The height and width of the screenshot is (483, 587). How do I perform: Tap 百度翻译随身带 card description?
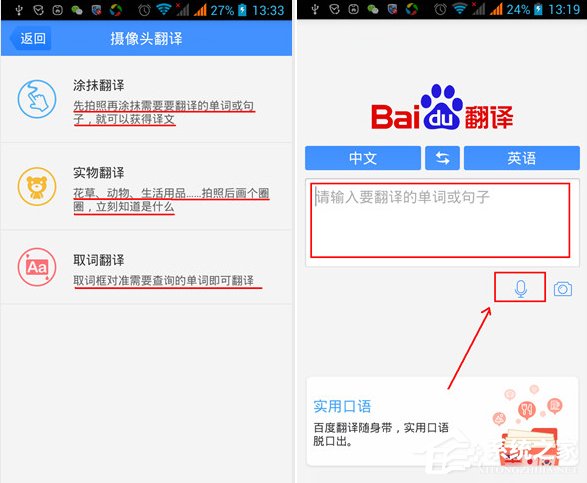[381, 434]
